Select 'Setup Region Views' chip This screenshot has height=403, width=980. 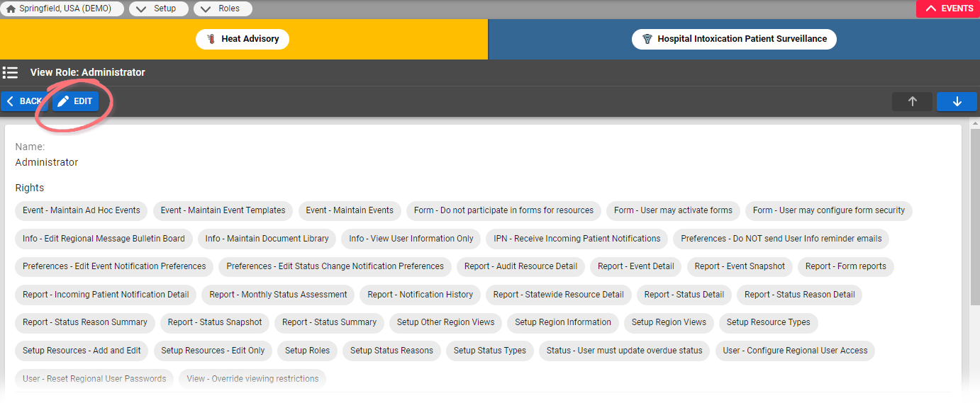coord(669,322)
